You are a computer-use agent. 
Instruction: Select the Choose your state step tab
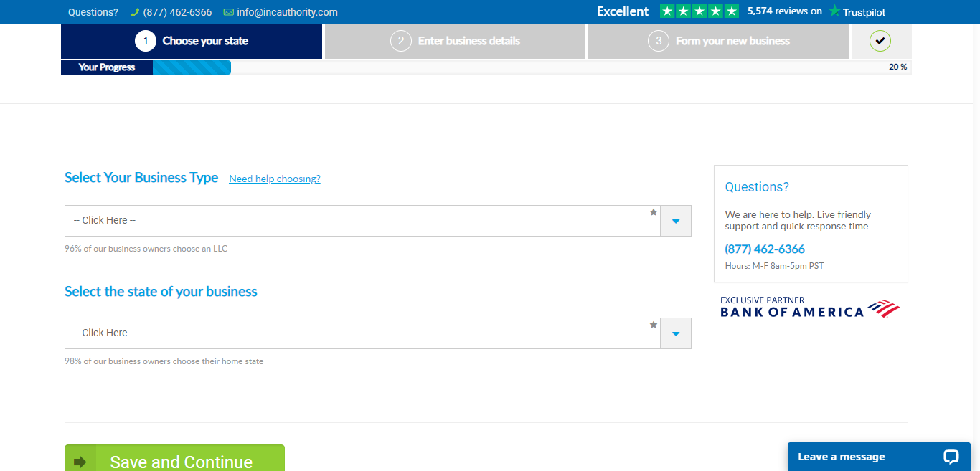[192, 42]
